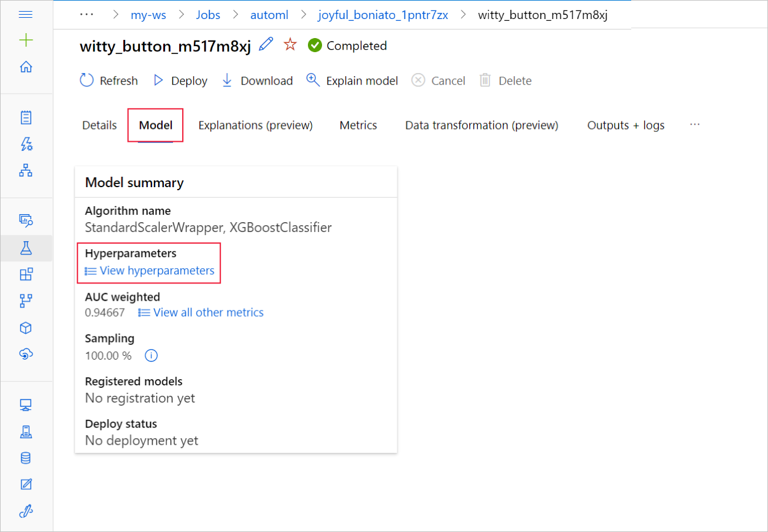Click the Deploy toolbar button
The width and height of the screenshot is (768, 532).
click(x=180, y=80)
